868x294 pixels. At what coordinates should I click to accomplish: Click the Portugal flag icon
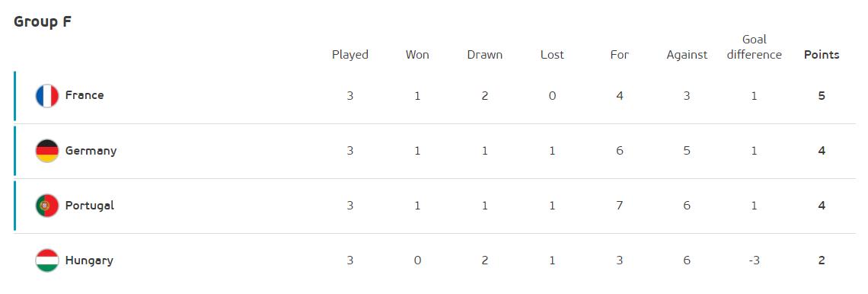point(47,206)
